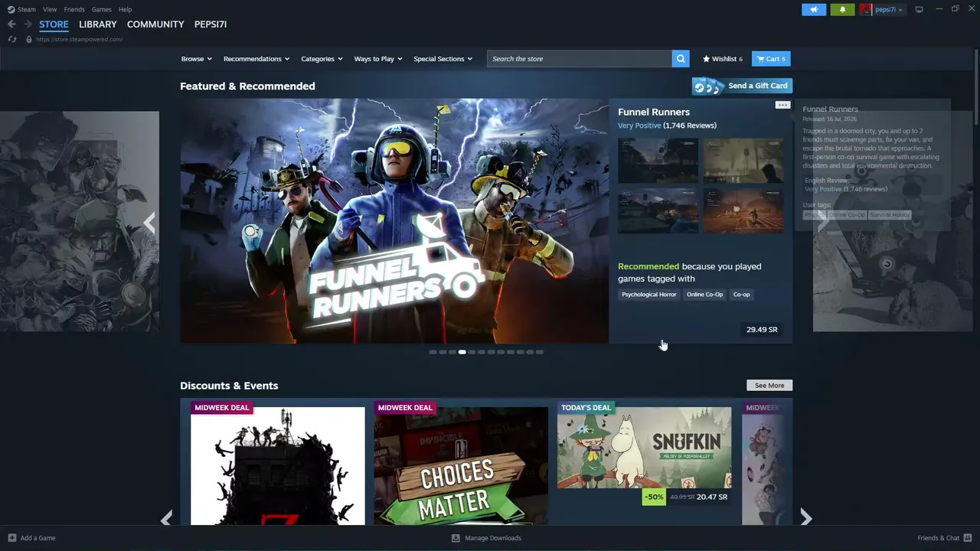
Task: Select the Online Co-Op tag
Action: point(704,295)
